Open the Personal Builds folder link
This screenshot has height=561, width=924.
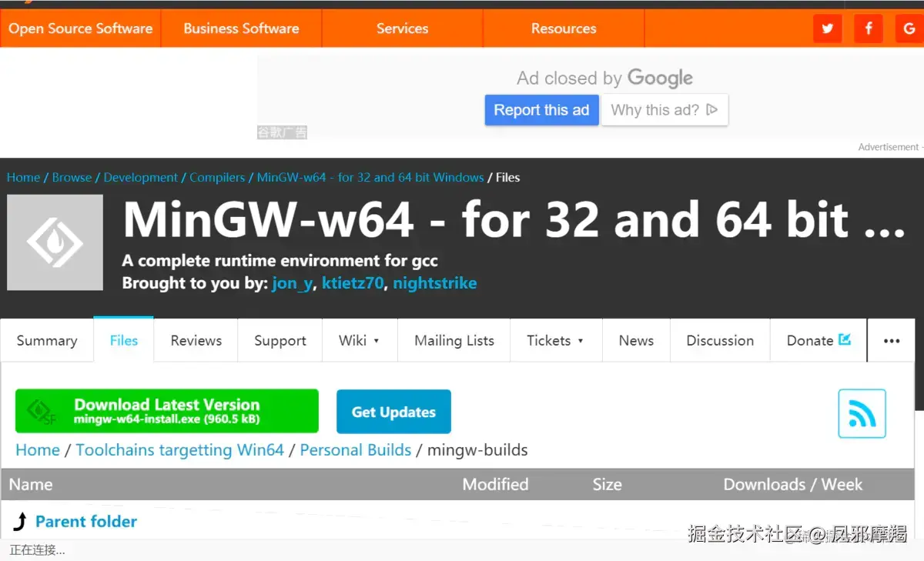pyautogui.click(x=356, y=450)
